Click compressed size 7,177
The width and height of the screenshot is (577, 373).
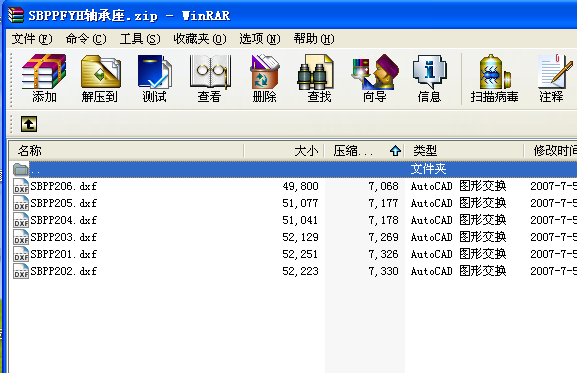click(x=383, y=203)
